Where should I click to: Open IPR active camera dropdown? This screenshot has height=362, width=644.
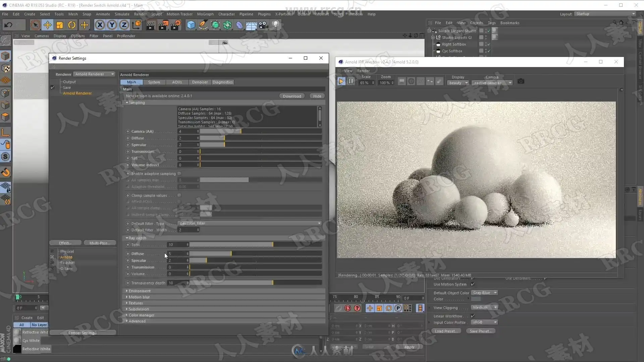point(492,83)
